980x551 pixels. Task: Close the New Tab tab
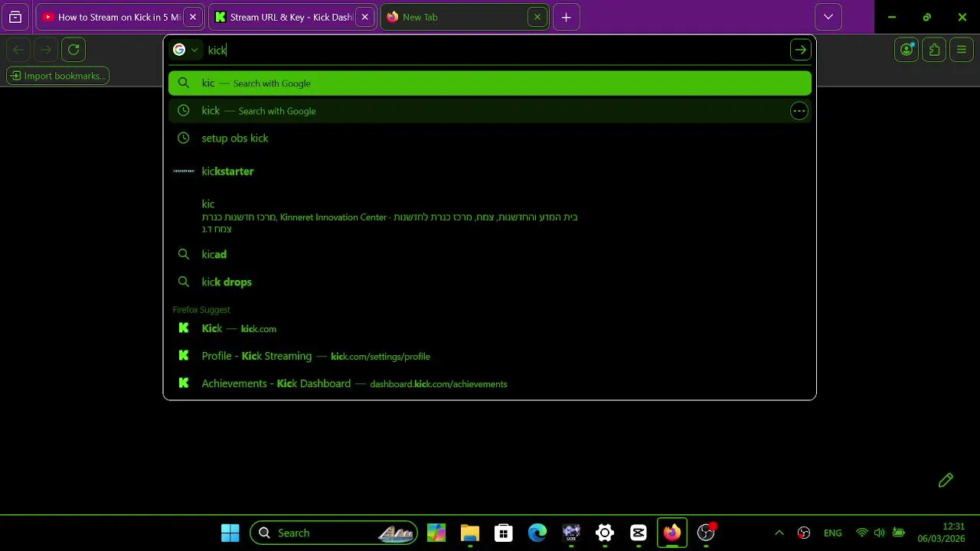point(537,17)
